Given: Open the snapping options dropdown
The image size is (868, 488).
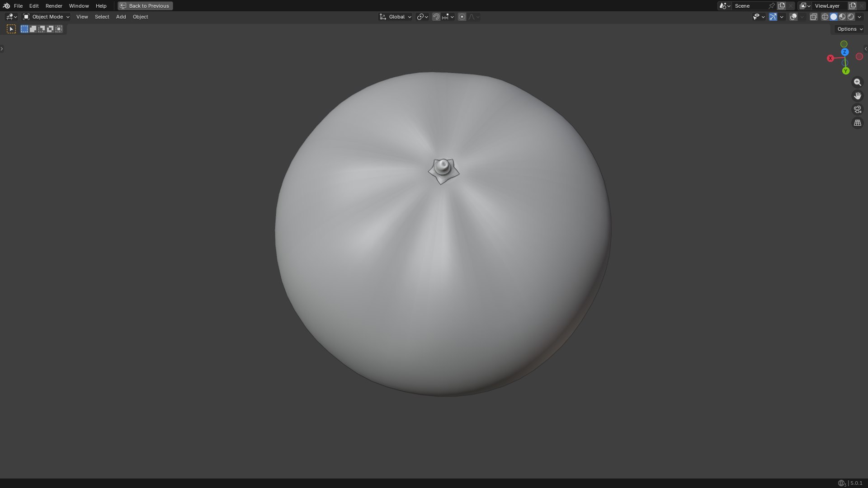Looking at the screenshot, I should point(448,17).
